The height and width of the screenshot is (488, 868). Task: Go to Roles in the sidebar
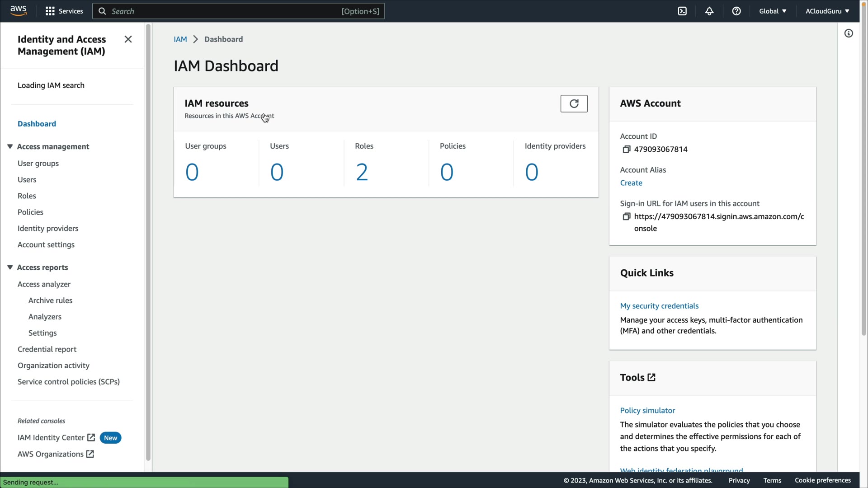coord(27,196)
